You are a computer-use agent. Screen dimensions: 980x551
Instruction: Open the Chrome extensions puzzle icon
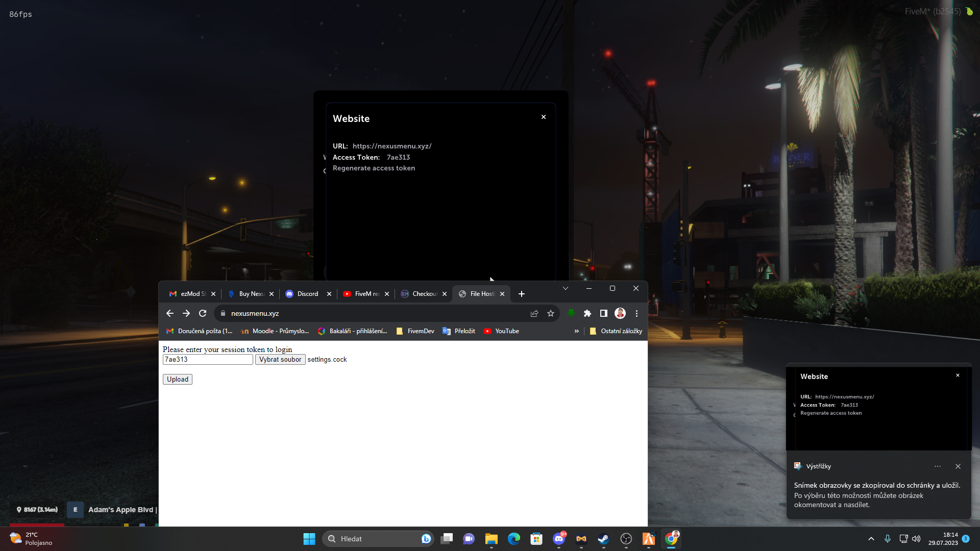click(x=587, y=313)
